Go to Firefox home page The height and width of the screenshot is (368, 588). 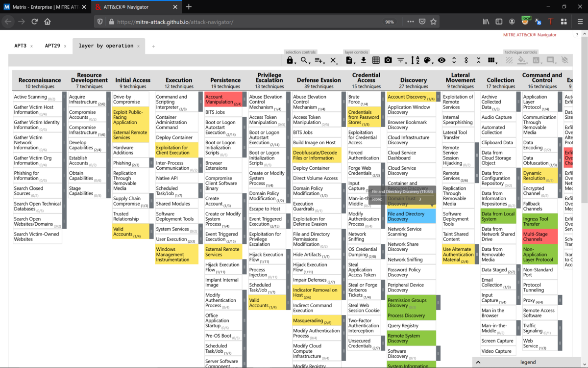click(x=48, y=22)
